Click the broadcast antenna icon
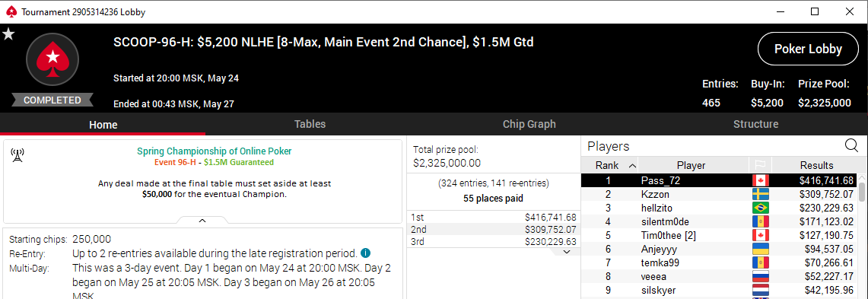 point(17,156)
